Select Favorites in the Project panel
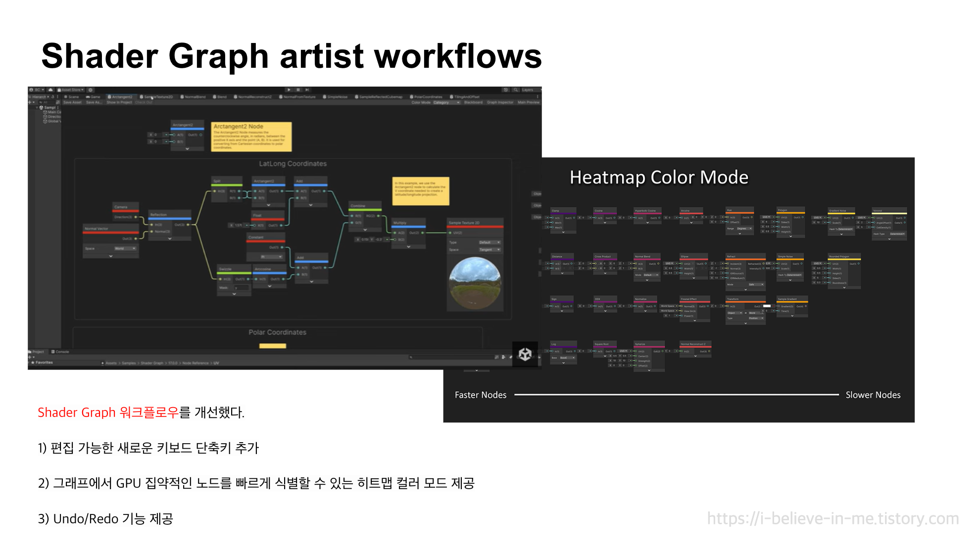The height and width of the screenshot is (553, 980). (43, 363)
